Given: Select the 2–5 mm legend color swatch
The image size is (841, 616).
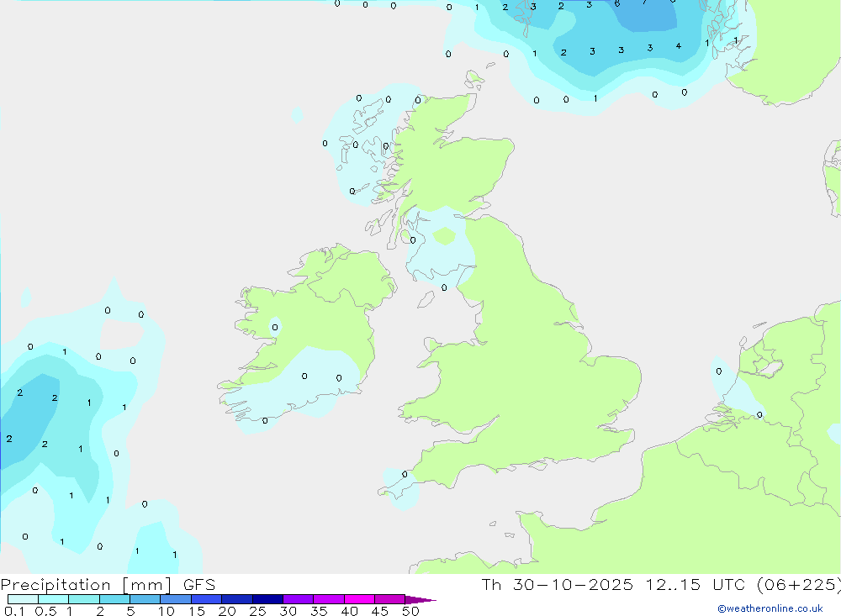Looking at the screenshot, I should pos(114,599).
